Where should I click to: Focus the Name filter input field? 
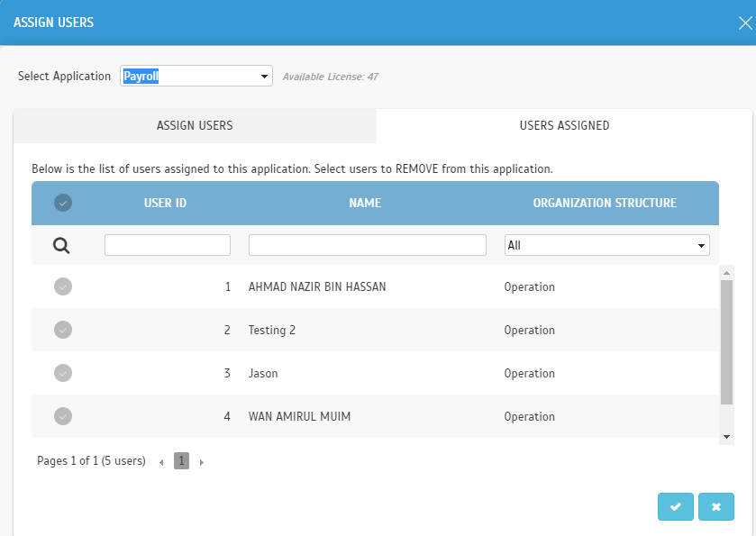pos(368,245)
